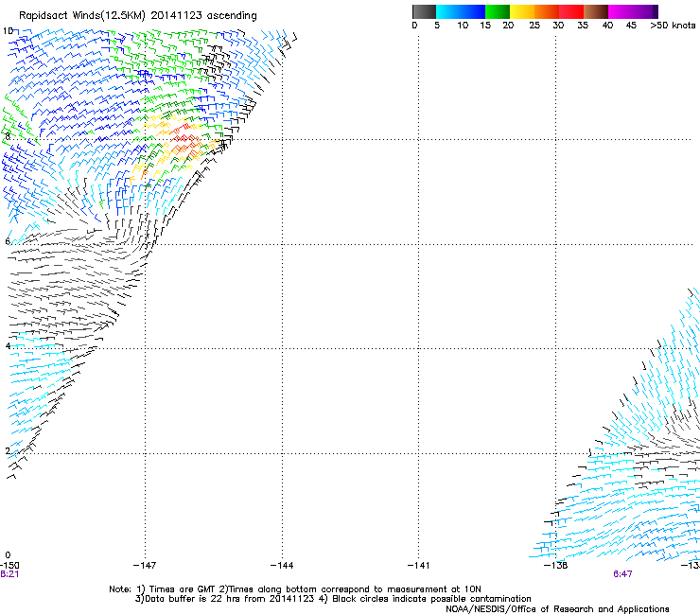
Task: Click the yellow 20-25 knots legend segment
Action: tap(522, 11)
